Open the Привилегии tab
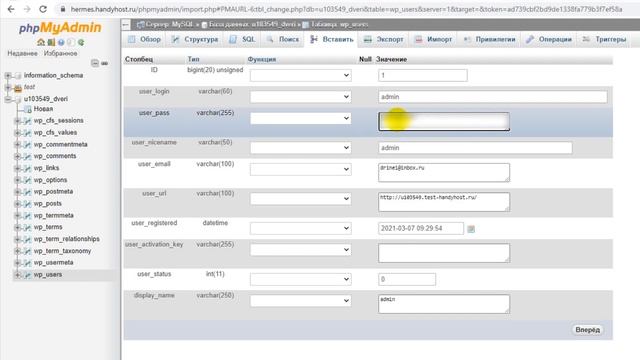640x360 pixels. tap(489, 40)
